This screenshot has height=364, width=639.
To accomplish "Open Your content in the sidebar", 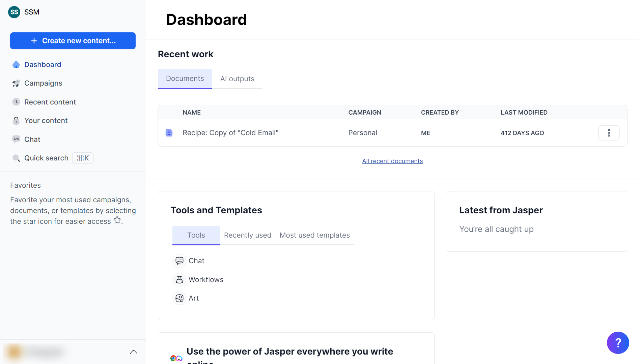I will coord(46,121).
